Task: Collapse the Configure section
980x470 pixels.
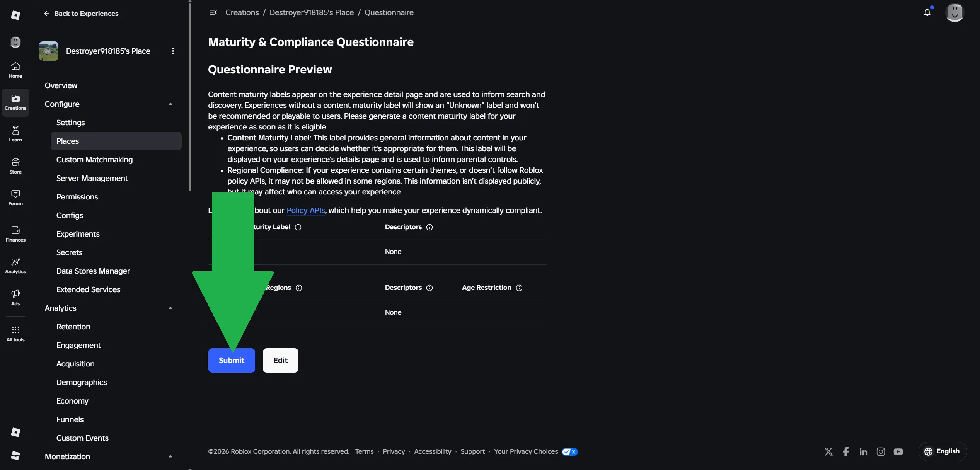Action: coord(170,104)
